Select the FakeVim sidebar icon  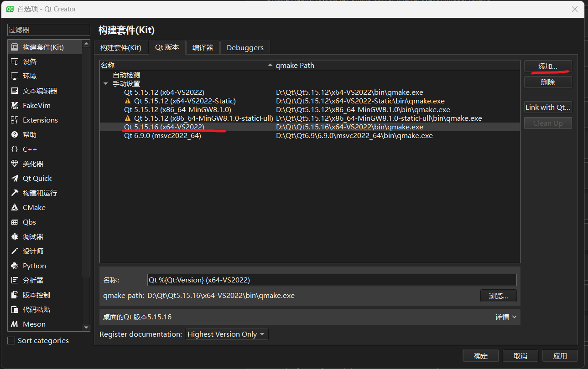[x=32, y=105]
